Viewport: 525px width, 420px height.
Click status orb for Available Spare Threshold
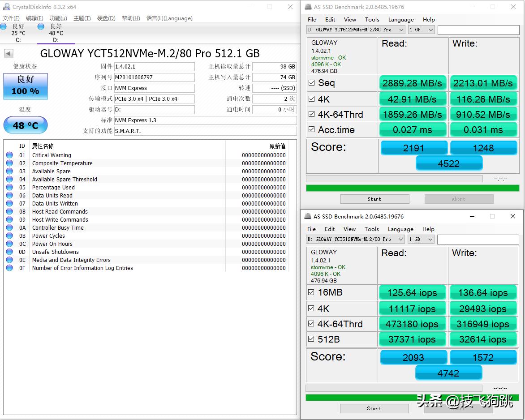(x=9, y=179)
